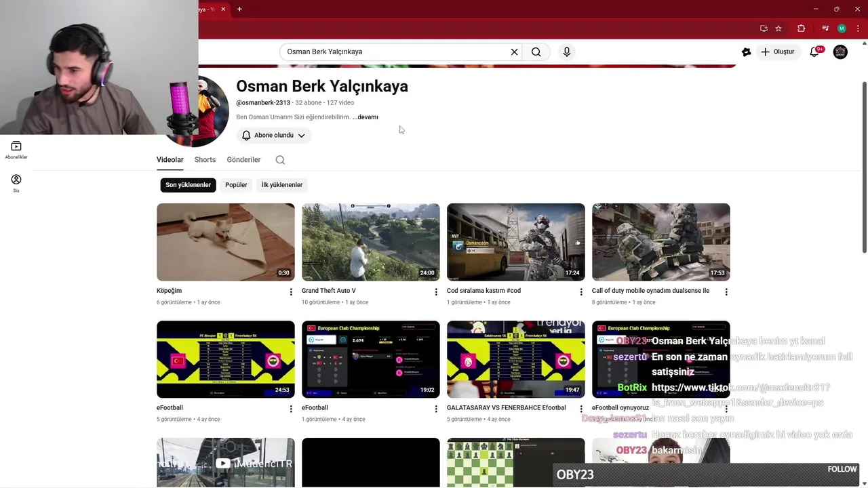The height and width of the screenshot is (488, 868).
Task: Click the magnifier search button
Action: click(x=536, y=52)
